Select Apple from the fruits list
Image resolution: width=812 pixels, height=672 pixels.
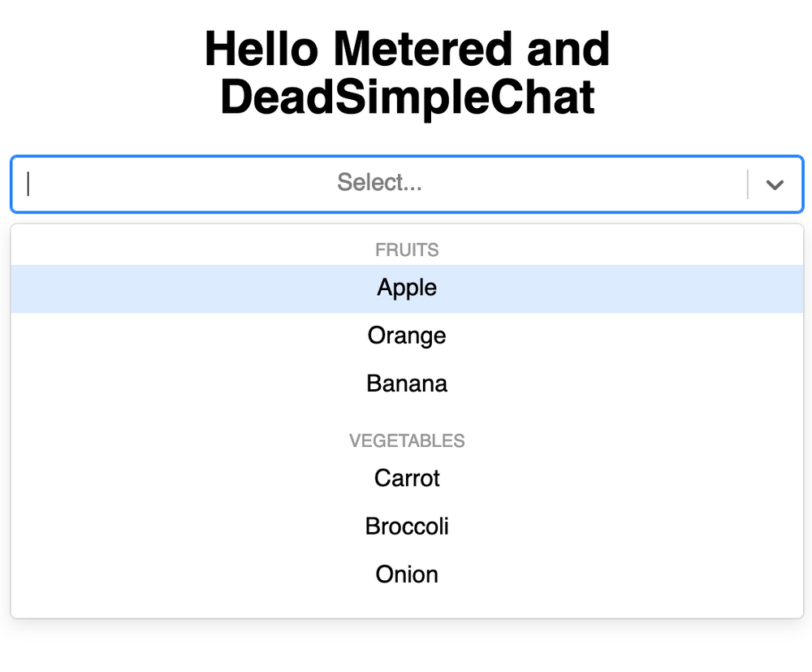coord(406,288)
